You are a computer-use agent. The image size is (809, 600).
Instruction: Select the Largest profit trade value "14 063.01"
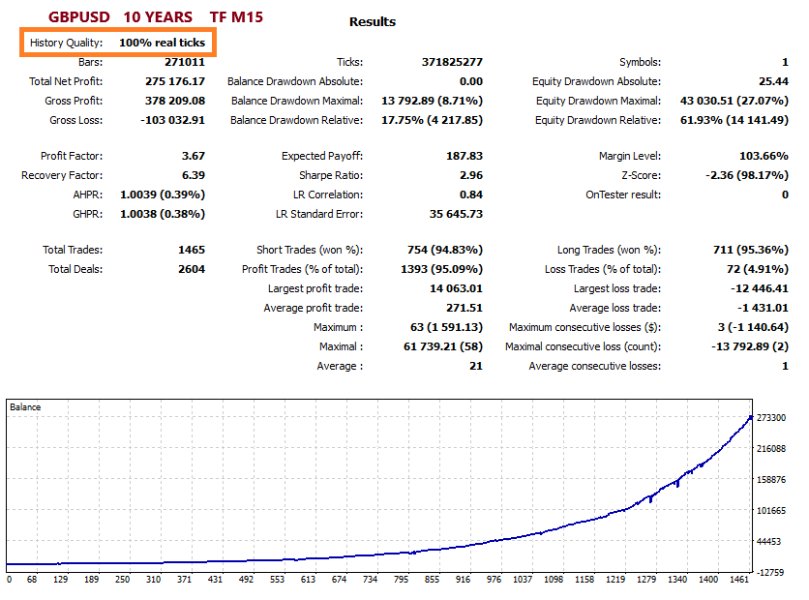click(456, 288)
